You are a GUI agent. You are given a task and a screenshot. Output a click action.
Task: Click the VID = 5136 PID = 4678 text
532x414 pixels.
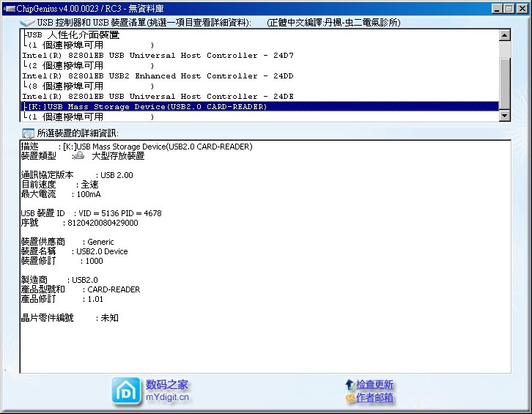pos(120,213)
